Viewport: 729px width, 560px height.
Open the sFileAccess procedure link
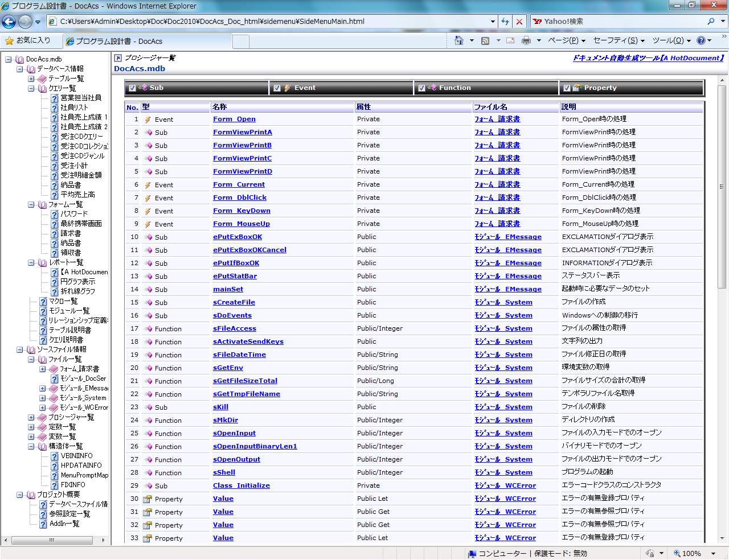235,329
